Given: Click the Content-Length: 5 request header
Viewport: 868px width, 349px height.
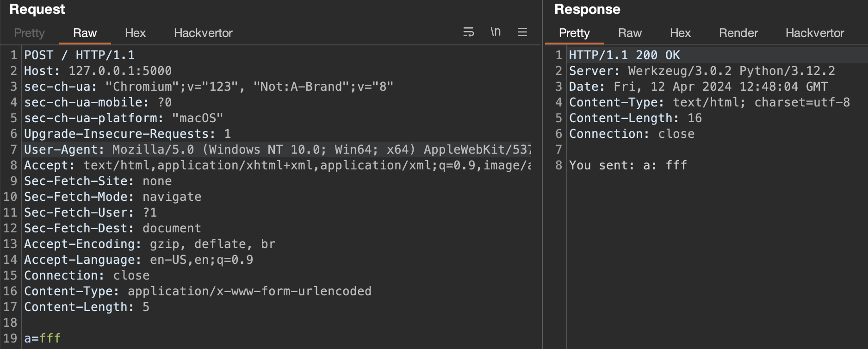Looking at the screenshot, I should pyautogui.click(x=87, y=307).
